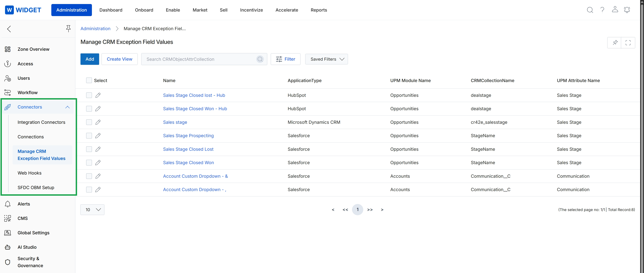The height and width of the screenshot is (273, 644).
Task: Open Sales Stage Closed Won - Hub link
Action: (x=195, y=109)
